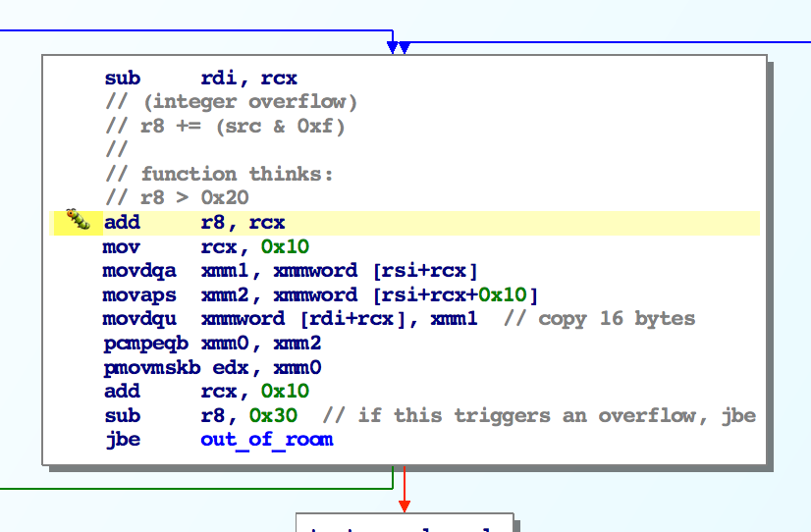The width and height of the screenshot is (811, 532).
Task: Select the movdqa xmm1 instruction line
Action: pos(292,271)
